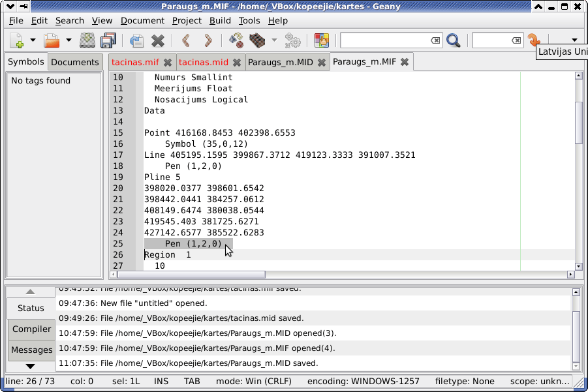Click the toolbar search text field
Image resolution: width=588 pixels, height=392 pixels.
(x=386, y=40)
